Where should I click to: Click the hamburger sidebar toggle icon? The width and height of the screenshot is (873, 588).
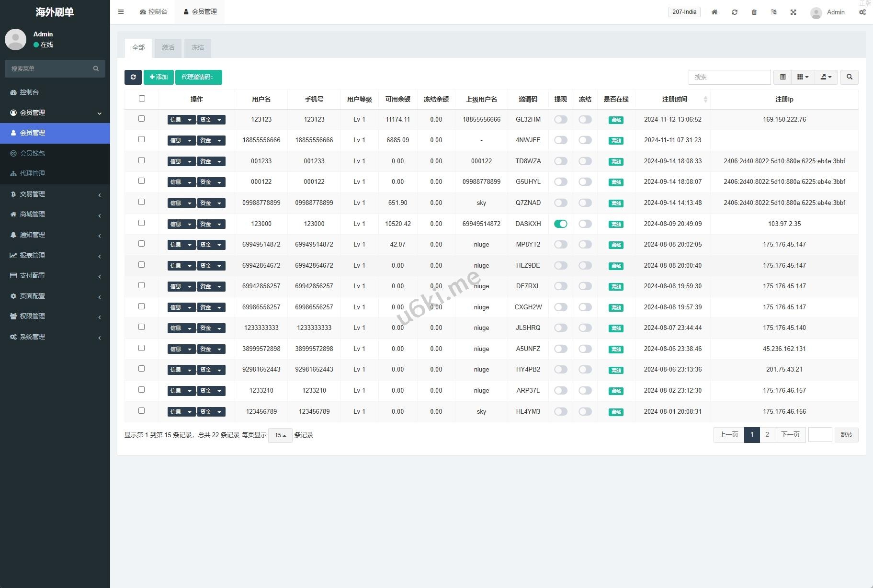point(121,12)
